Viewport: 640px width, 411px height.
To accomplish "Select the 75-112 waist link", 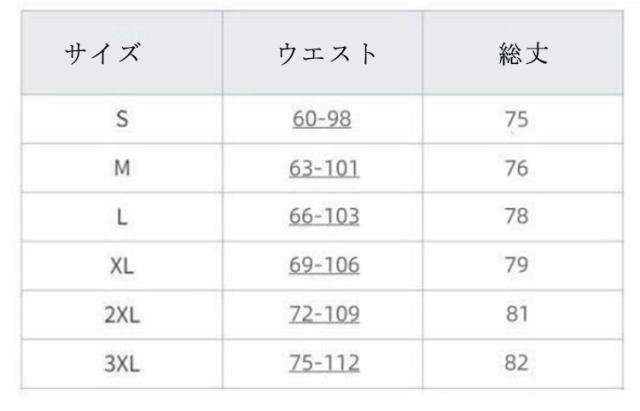I will coord(322,362).
